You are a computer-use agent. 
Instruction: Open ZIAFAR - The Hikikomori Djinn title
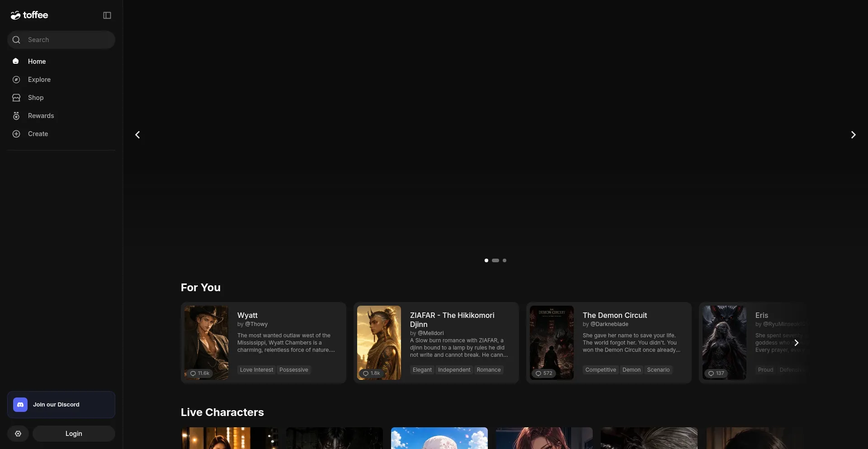click(x=452, y=320)
